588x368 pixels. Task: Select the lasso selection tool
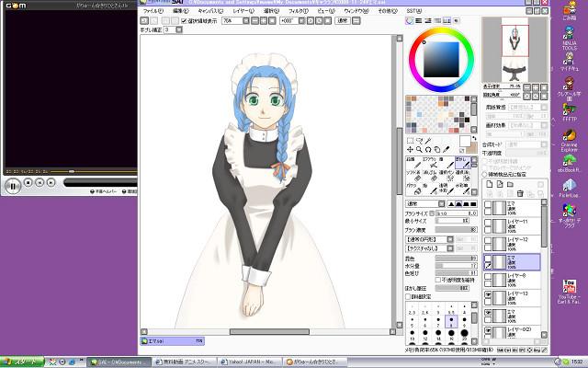419,141
